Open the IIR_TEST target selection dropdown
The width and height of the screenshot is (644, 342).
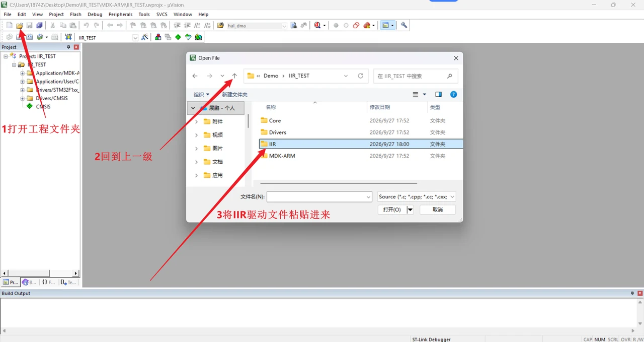135,38
